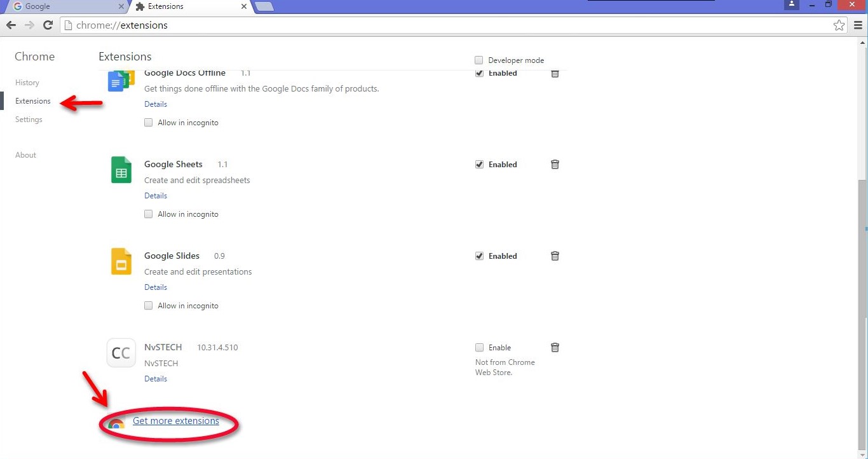Allow Google Docs Offline in incognito

[x=148, y=123]
